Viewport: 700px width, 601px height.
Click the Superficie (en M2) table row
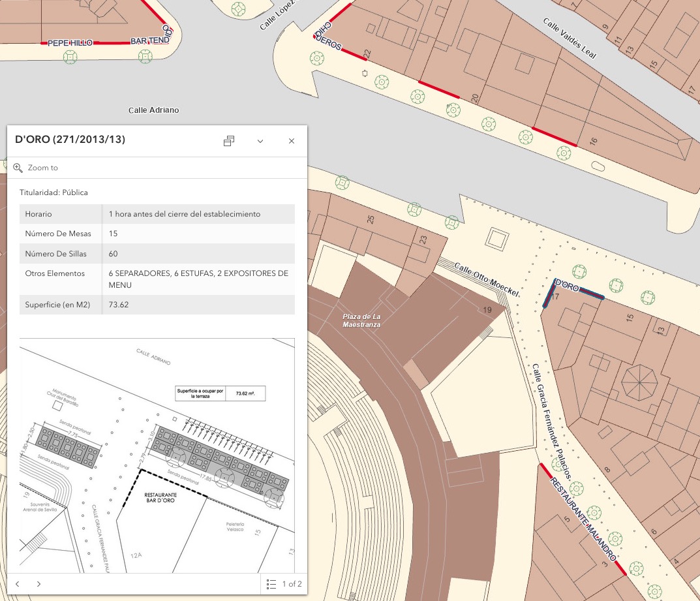[157, 305]
